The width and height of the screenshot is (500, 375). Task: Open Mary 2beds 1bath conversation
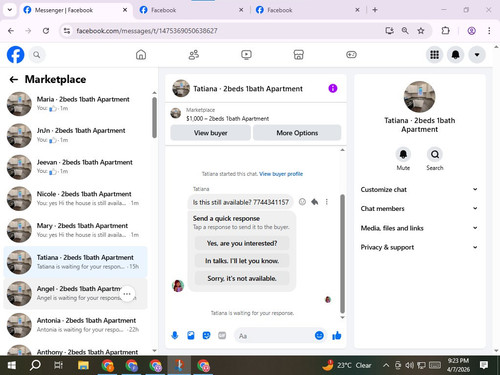pyautogui.click(x=75, y=230)
